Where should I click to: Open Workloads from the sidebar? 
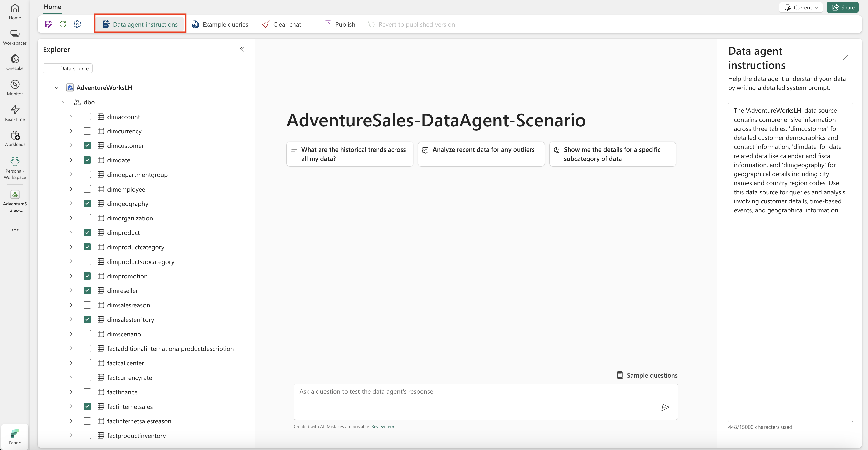point(15,138)
